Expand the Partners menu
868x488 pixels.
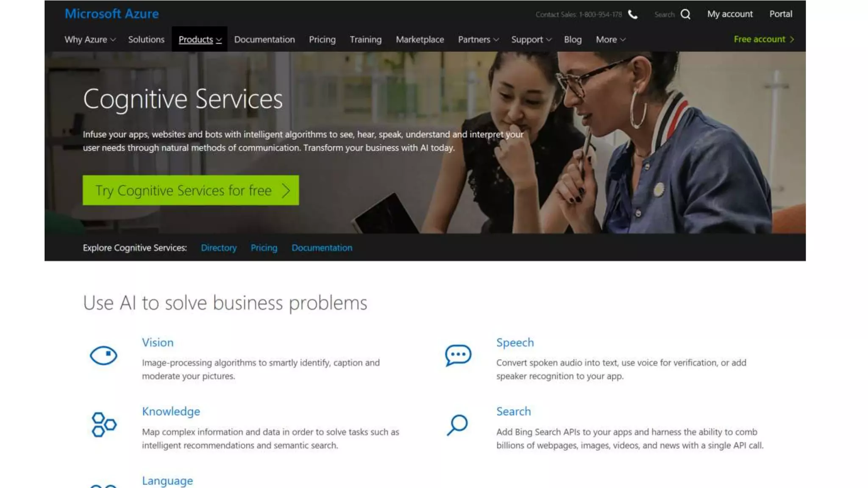point(478,39)
